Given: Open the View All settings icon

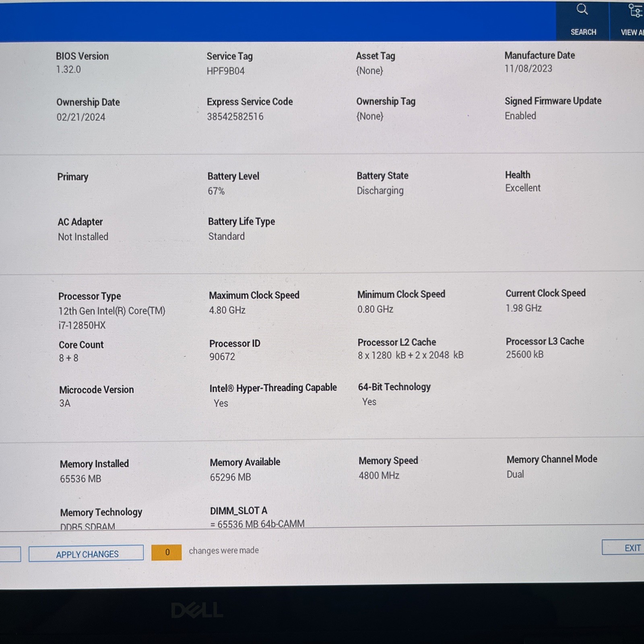Looking at the screenshot, I should 636,11.
